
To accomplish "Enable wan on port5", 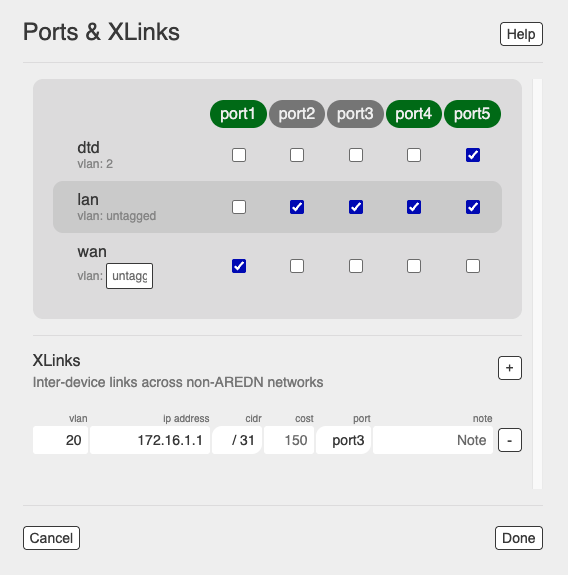I will point(473,266).
